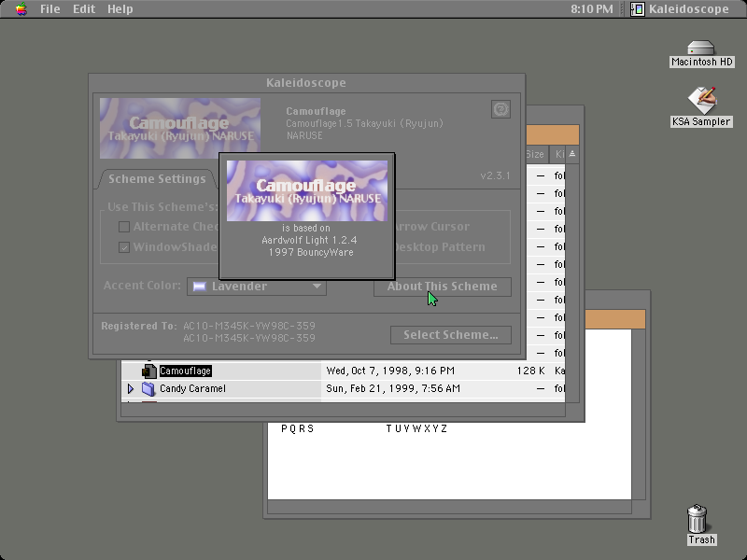747x560 pixels.
Task: Toggle the WindowShade checkbox
Action: click(x=124, y=247)
